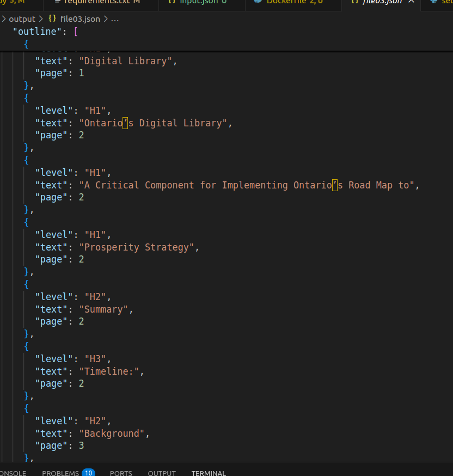The width and height of the screenshot is (453, 476).
Task: Click "H2" level above Summary
Action: [x=95, y=297]
